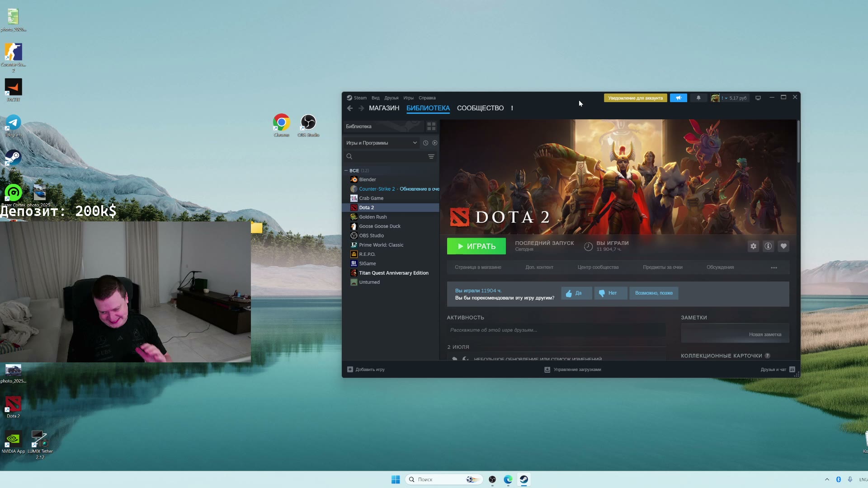Click the library search input field
868x488 pixels.
point(391,156)
